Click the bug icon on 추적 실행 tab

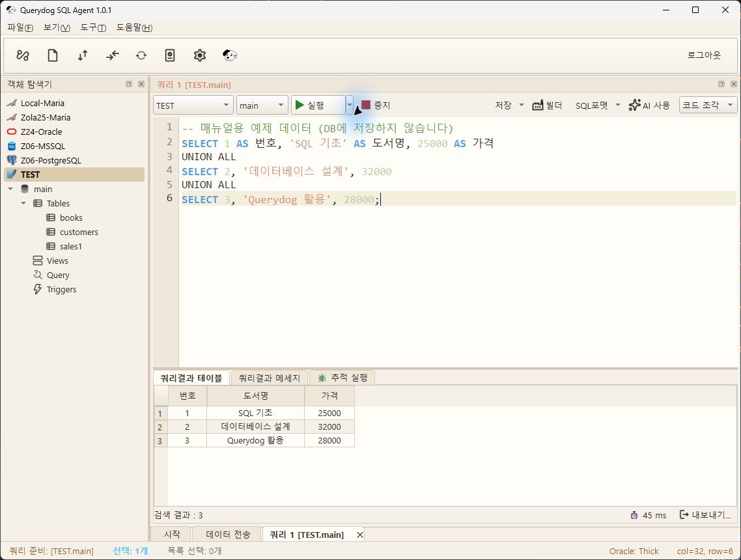pyautogui.click(x=322, y=378)
